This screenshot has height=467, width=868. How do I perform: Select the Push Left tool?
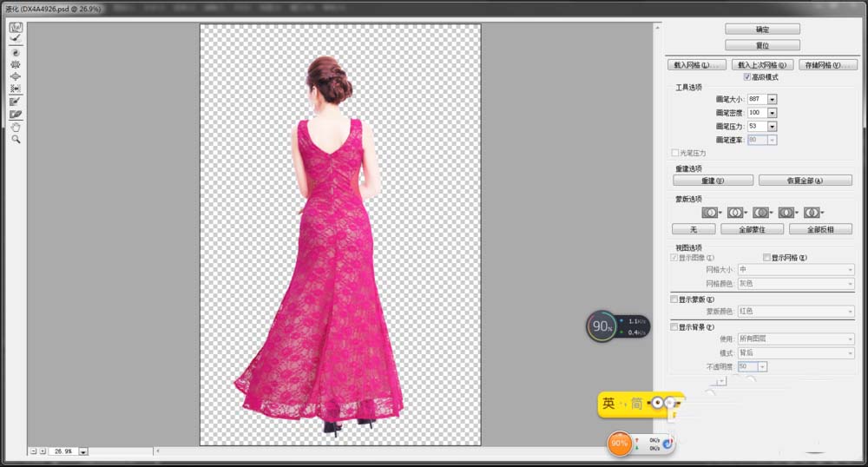(x=15, y=89)
